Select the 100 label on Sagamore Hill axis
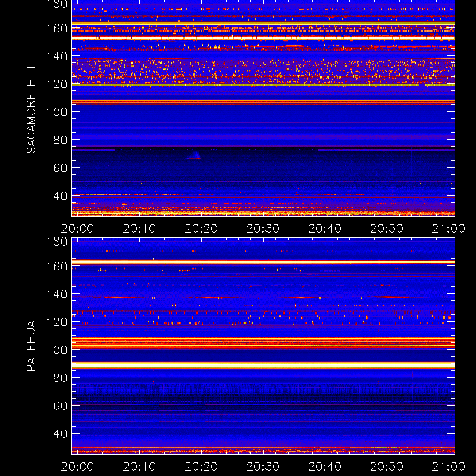476x476 pixels. [57, 112]
